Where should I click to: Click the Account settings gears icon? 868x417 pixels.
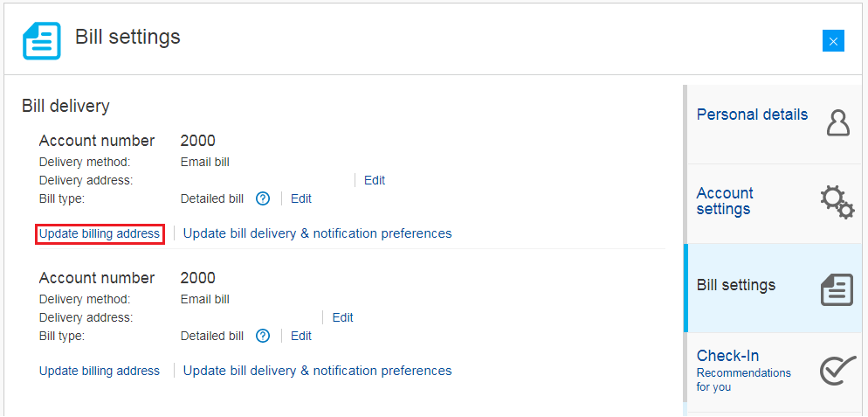(837, 202)
